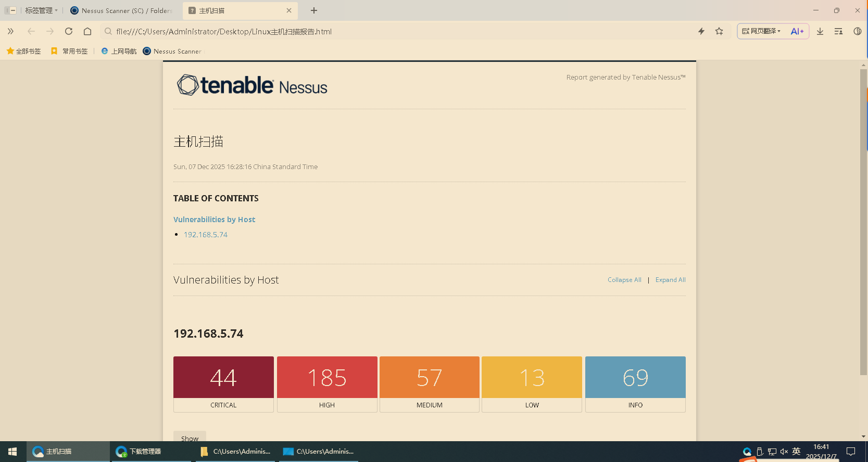Expand all vulnerability sections
Screen dimensions: 868x462
[670, 280]
